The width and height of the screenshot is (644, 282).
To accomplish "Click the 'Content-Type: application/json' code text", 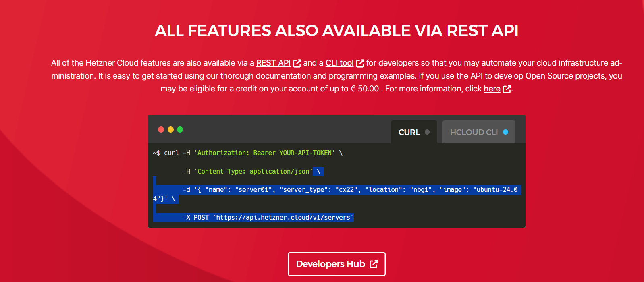I will coord(253,172).
